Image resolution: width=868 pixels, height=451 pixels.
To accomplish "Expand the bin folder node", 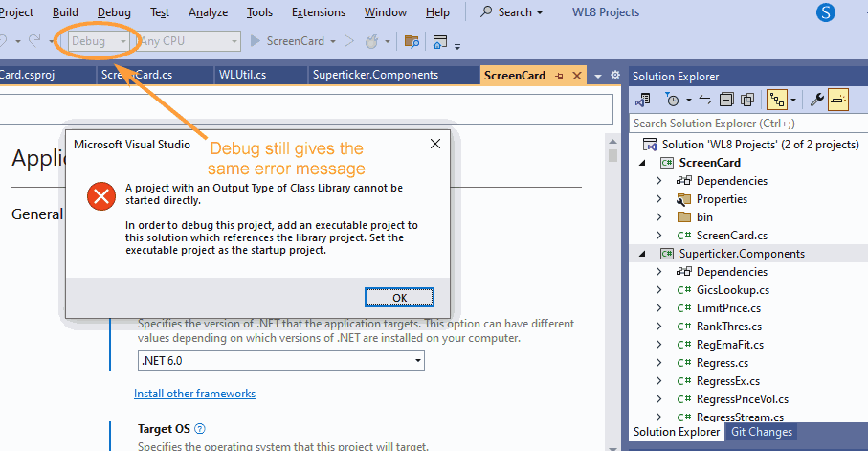I will (x=658, y=217).
